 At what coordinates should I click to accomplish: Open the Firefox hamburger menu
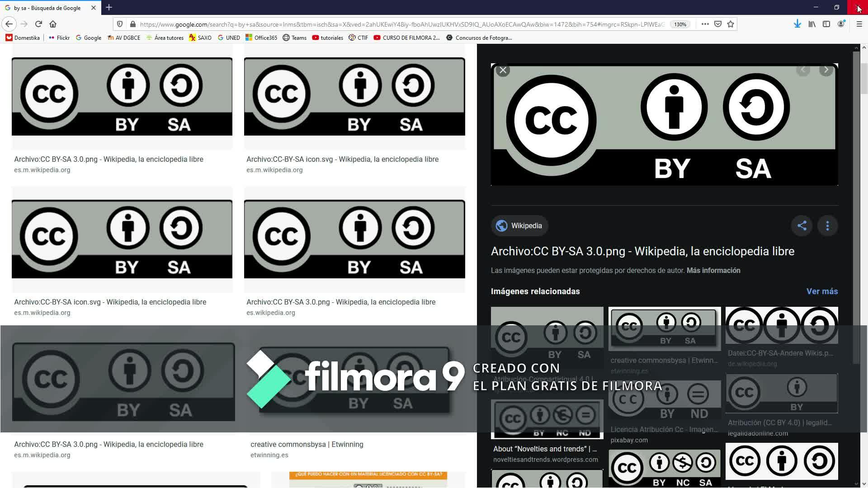click(859, 24)
